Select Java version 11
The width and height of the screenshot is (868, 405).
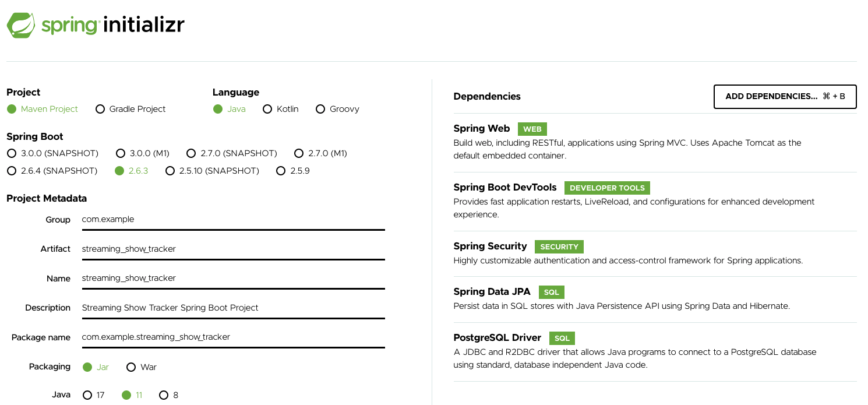[x=132, y=395]
